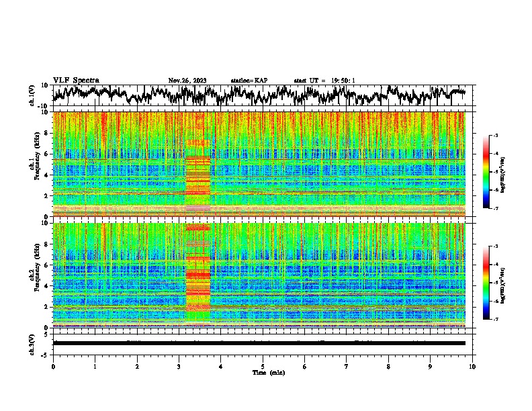
Task: Click the "5" tick on the time axis
Action: [263, 367]
